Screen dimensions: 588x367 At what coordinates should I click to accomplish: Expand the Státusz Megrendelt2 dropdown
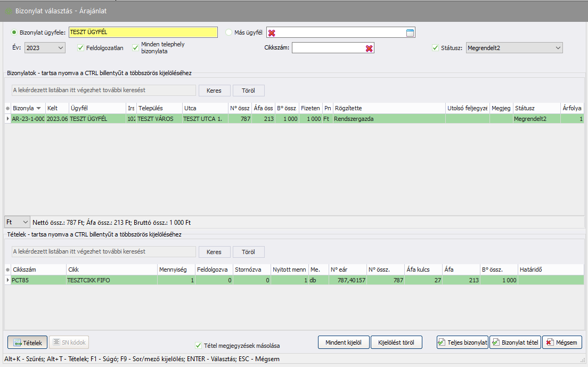[514, 48]
